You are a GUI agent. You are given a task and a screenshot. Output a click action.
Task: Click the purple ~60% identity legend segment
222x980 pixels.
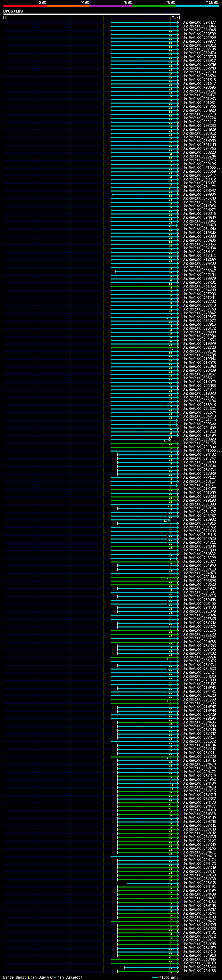[111, 6]
